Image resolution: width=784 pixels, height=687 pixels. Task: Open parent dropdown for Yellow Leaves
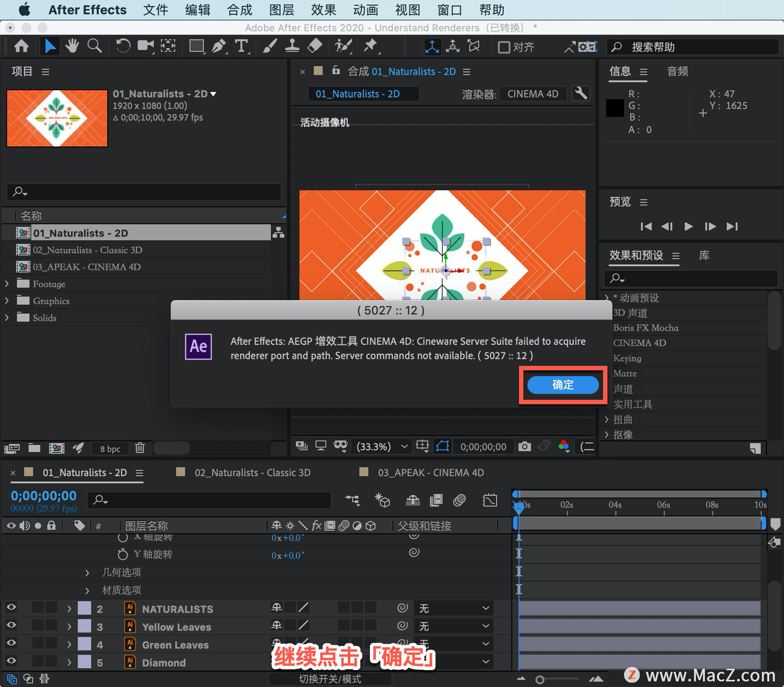[x=453, y=626]
